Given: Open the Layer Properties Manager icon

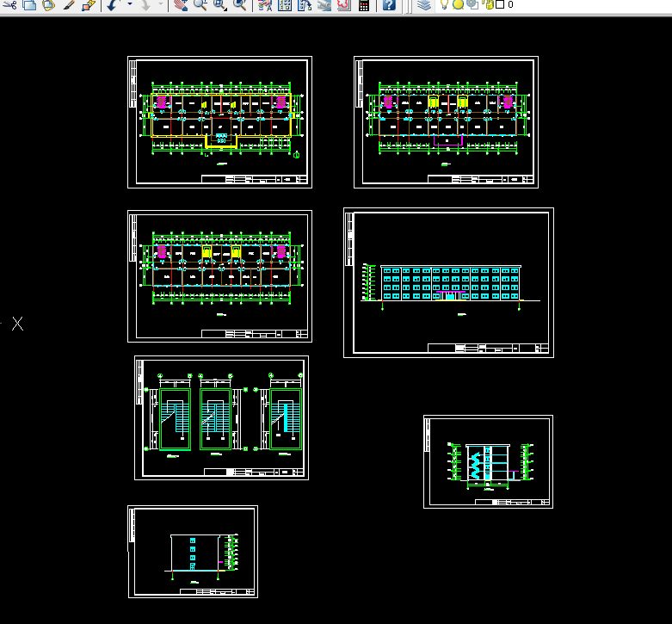Looking at the screenshot, I should pos(424,5).
